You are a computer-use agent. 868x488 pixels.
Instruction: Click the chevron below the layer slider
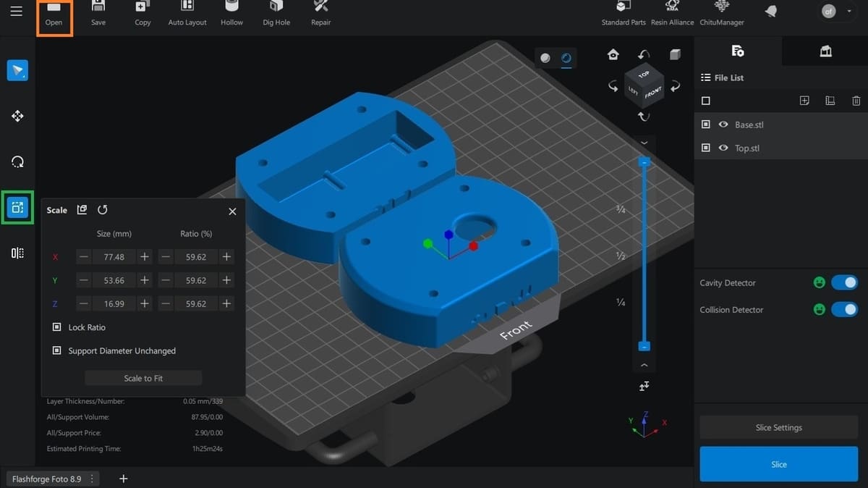point(644,366)
